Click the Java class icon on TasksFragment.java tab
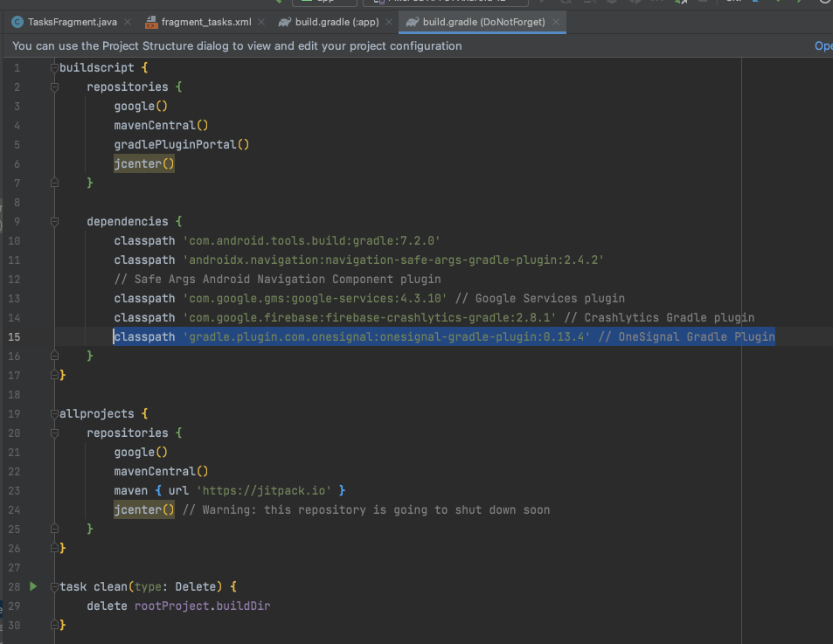Screen dimensions: 833x644 click(17, 22)
